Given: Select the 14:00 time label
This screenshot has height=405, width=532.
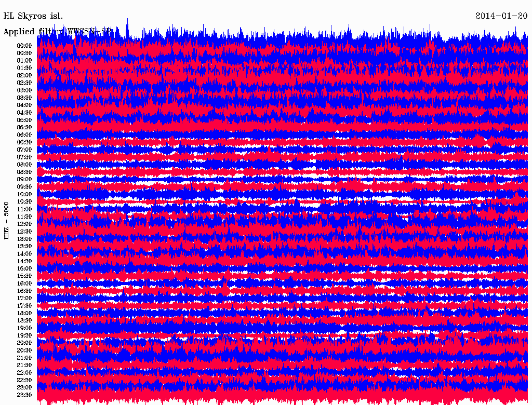Looking at the screenshot, I should [24, 254].
